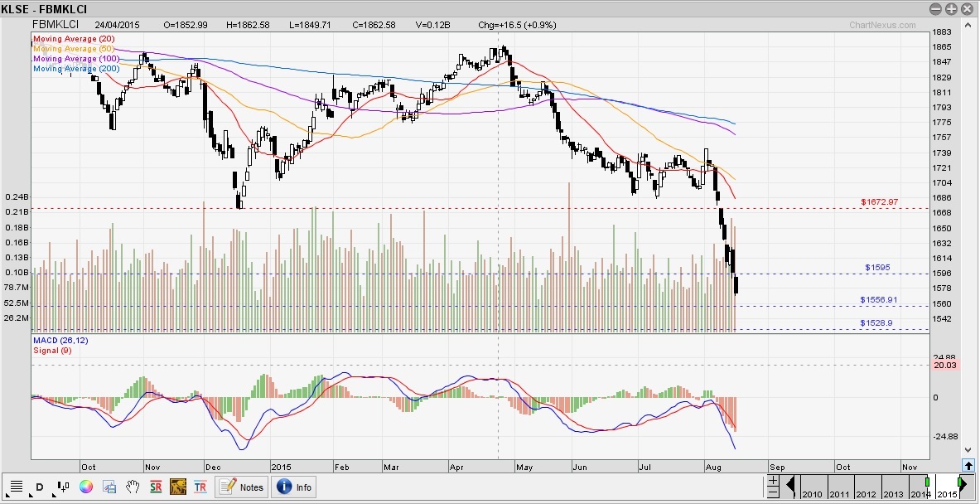980x504 pixels.
Task: Click the Moving Average (20) legend
Action: coord(73,39)
